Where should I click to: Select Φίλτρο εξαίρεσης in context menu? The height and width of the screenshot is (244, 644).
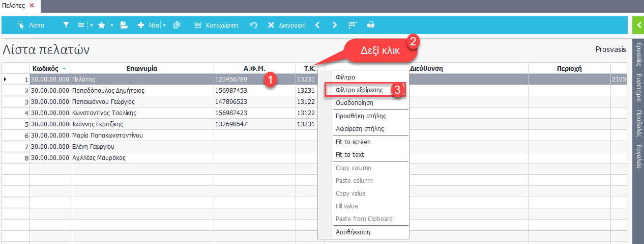pyautogui.click(x=359, y=90)
